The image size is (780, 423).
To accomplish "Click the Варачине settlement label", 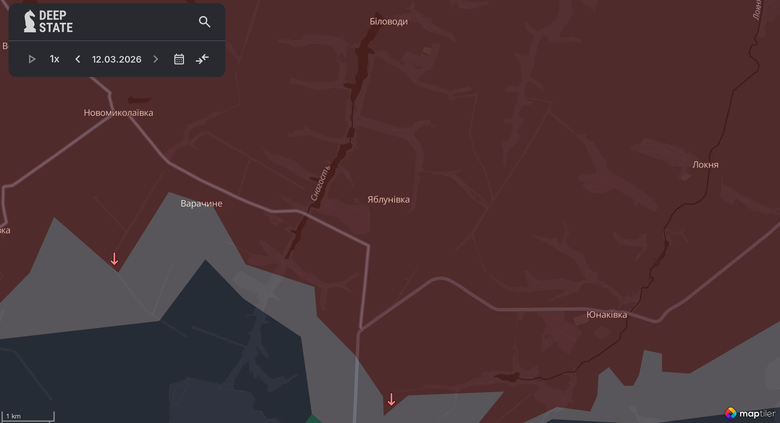I will point(201,203).
